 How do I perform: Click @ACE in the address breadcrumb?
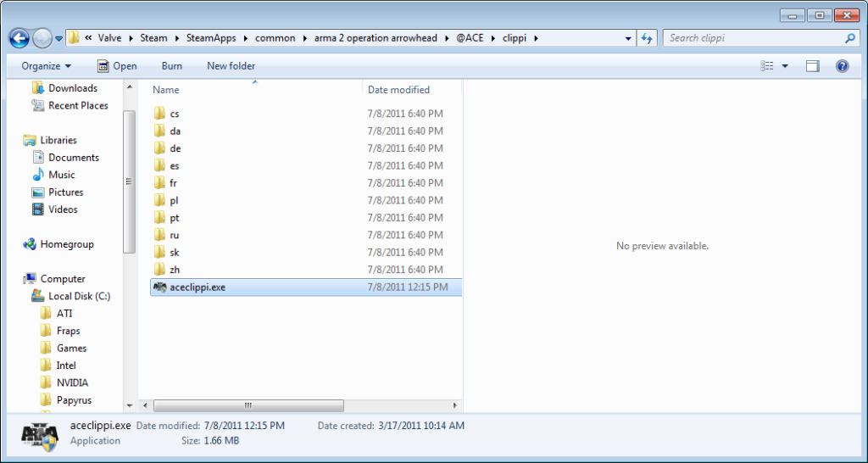(470, 38)
